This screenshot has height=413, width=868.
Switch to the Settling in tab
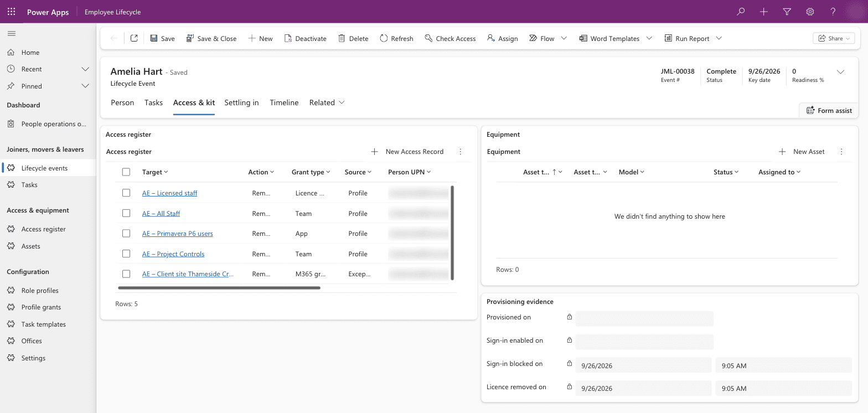click(241, 102)
